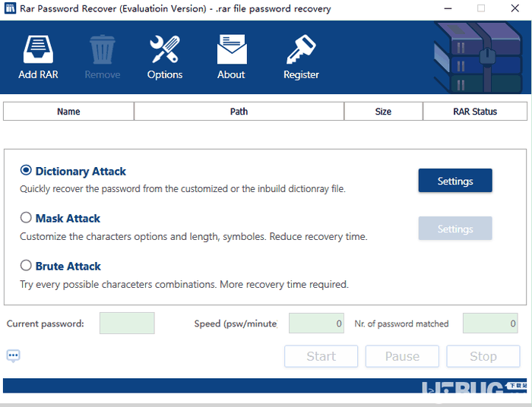Sort by the RAR Status column header
Screen dimensions: 532x407
[475, 112]
